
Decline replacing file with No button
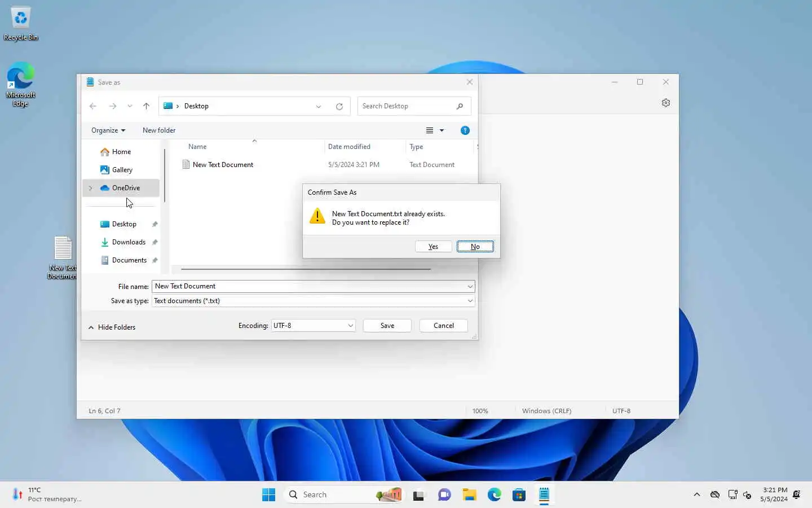(x=475, y=247)
